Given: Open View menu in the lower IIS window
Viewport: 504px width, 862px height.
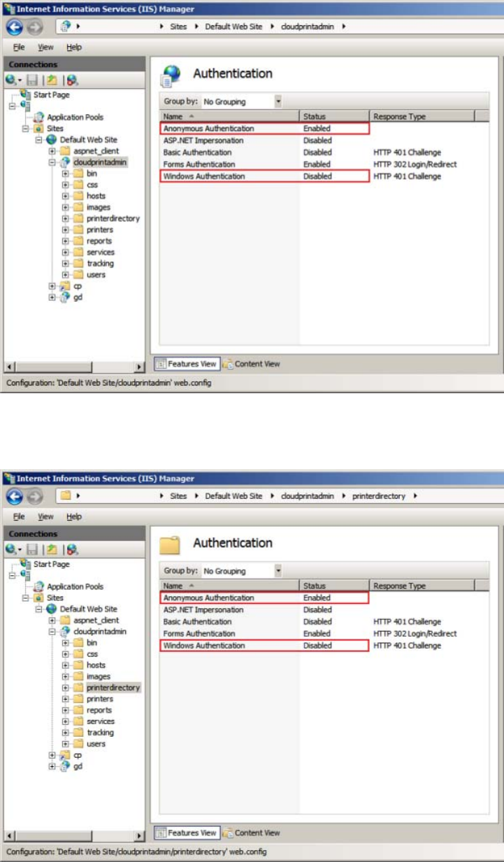Looking at the screenshot, I should click(x=45, y=517).
